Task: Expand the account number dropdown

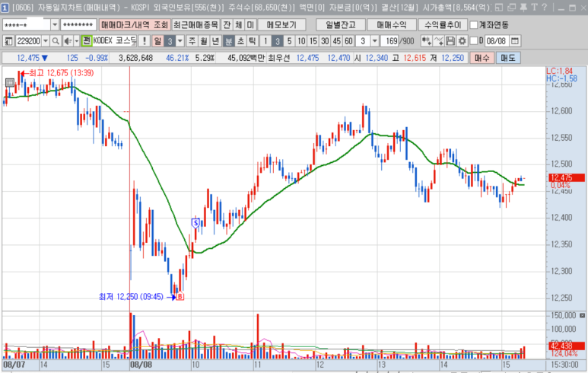Action: coord(55,24)
